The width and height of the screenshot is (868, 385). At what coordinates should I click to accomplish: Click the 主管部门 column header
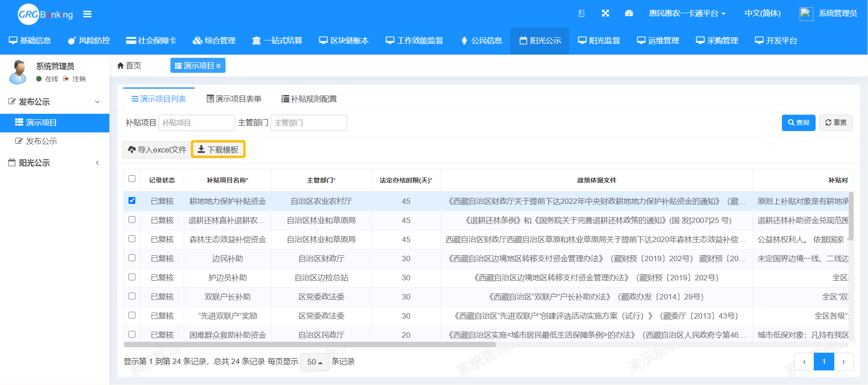click(x=321, y=180)
